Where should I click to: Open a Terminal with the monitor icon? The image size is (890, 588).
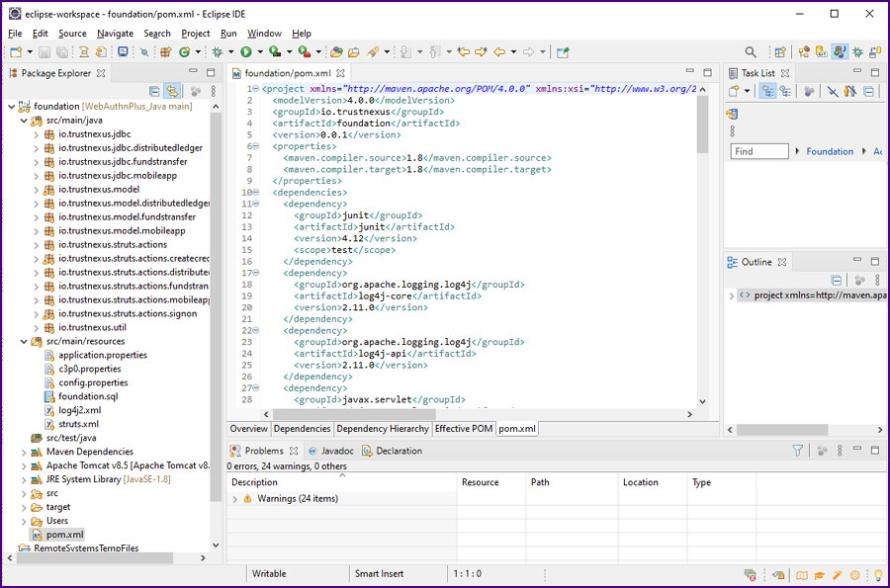point(123,52)
